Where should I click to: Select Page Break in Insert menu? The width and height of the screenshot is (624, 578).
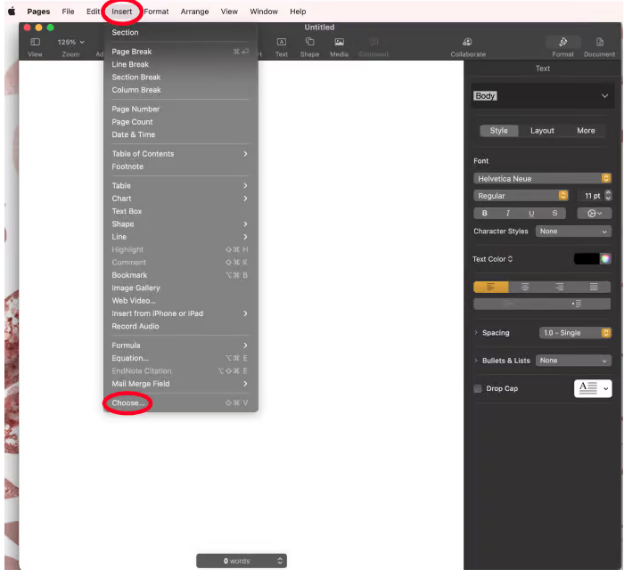[179, 51]
